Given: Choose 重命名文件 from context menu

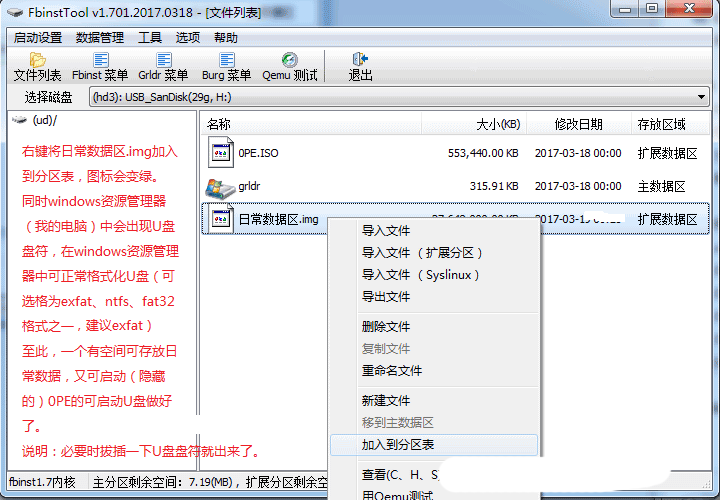Looking at the screenshot, I should pyautogui.click(x=434, y=371).
